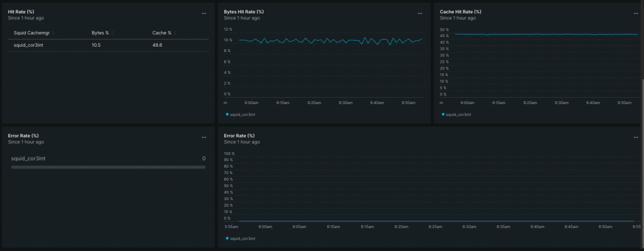644x251 pixels.
Task: Open the Hit Rate table widget options menu
Action: click(204, 13)
